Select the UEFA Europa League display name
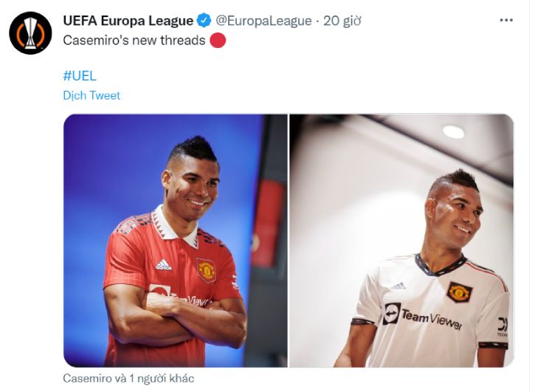Image resolution: width=546 pixels, height=392 pixels. click(x=128, y=21)
